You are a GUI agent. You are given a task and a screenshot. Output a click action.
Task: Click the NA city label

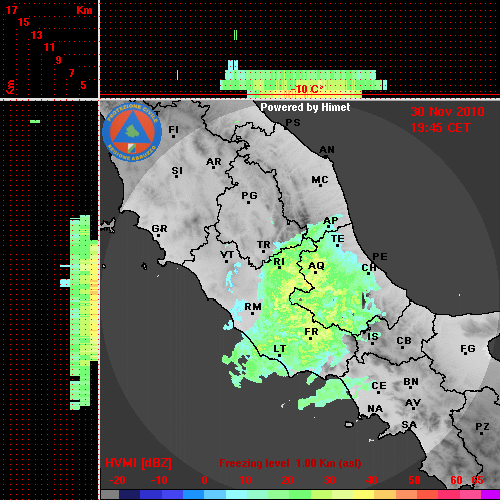(x=375, y=409)
